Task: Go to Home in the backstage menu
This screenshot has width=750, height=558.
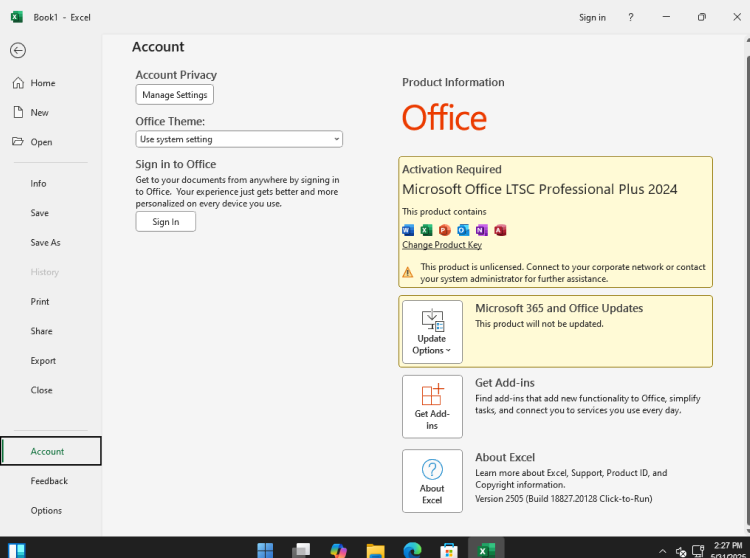Action: (x=51, y=83)
